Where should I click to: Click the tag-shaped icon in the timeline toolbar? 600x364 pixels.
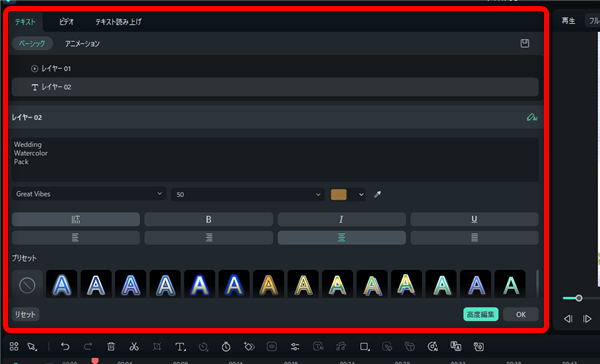point(249,347)
